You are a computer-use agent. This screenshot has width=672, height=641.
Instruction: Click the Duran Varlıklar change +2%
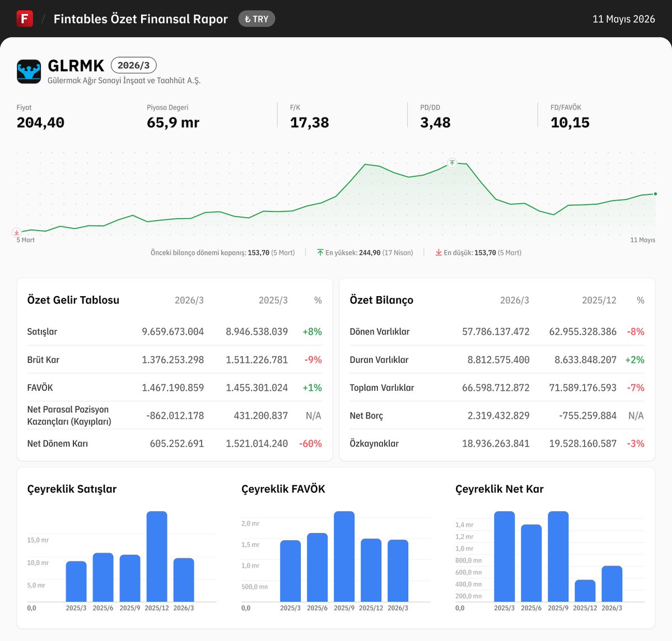coord(634,359)
